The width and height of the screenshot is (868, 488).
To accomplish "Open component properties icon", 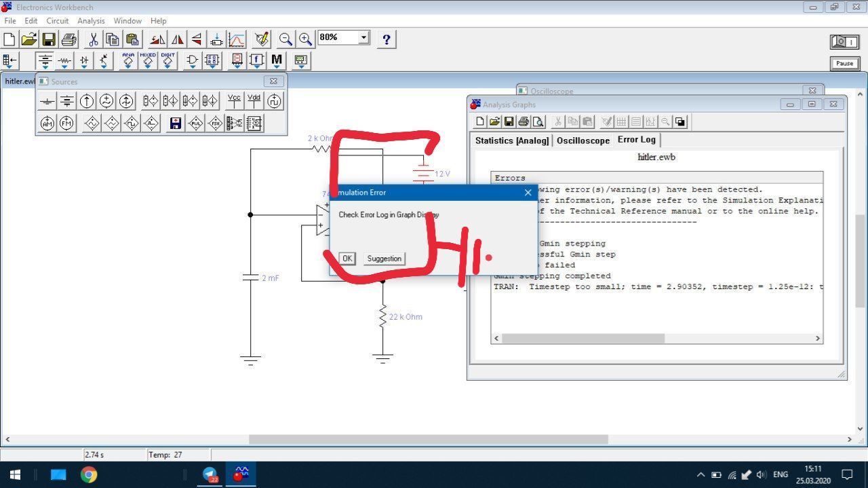I will coord(262,39).
